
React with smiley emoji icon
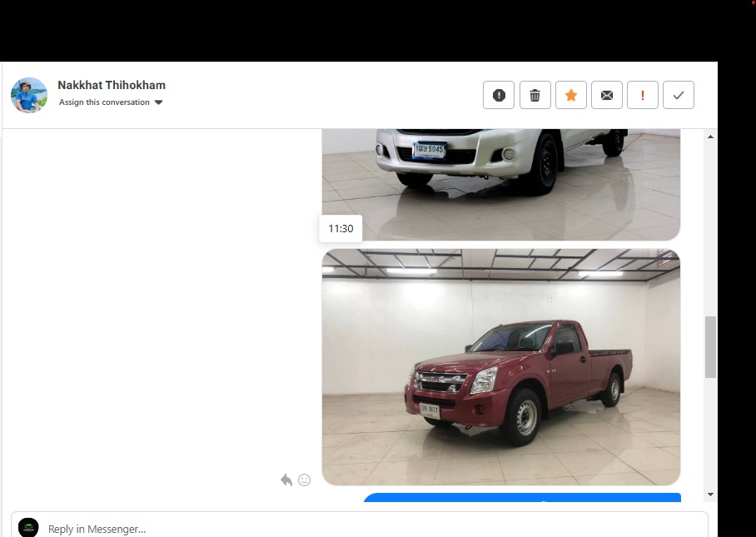click(304, 480)
